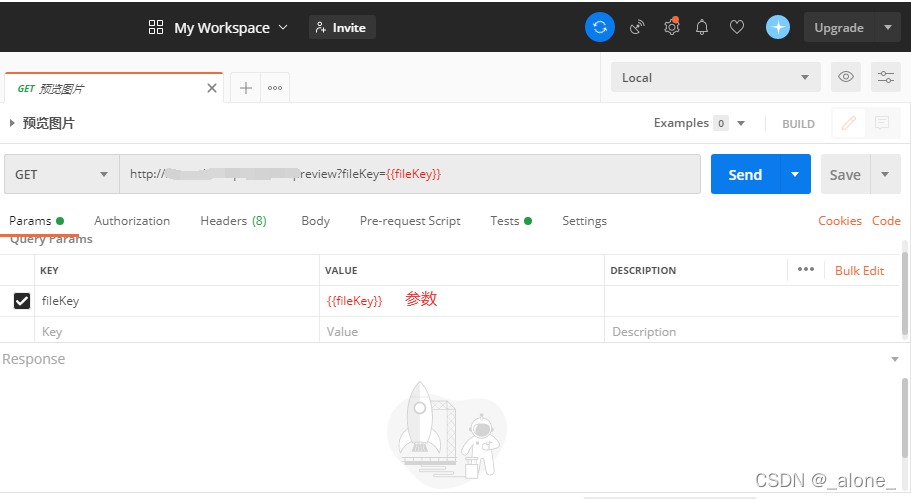
Task: Click the environment quick look eye
Action: click(845, 77)
